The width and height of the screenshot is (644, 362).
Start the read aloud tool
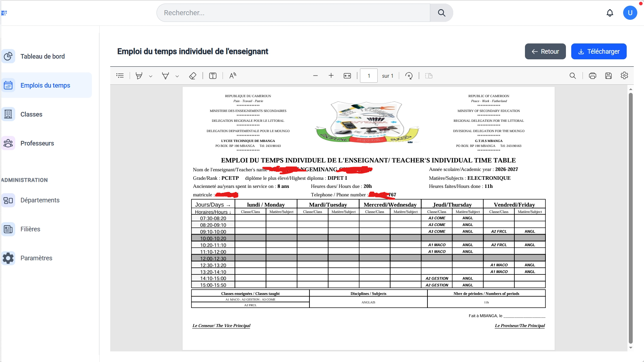(x=232, y=76)
